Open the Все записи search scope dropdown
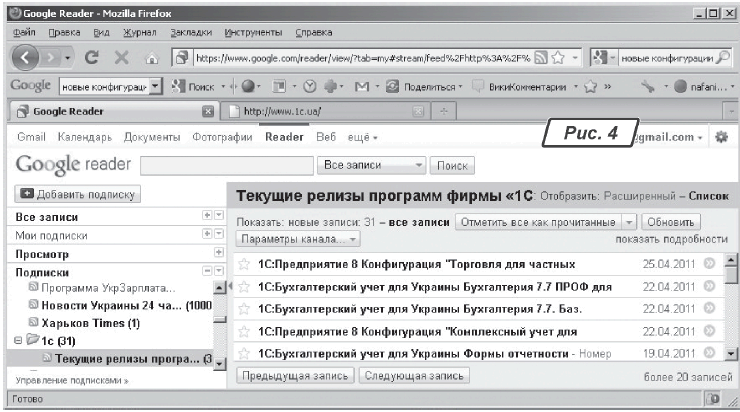This screenshot has height=412, width=740. (x=371, y=165)
